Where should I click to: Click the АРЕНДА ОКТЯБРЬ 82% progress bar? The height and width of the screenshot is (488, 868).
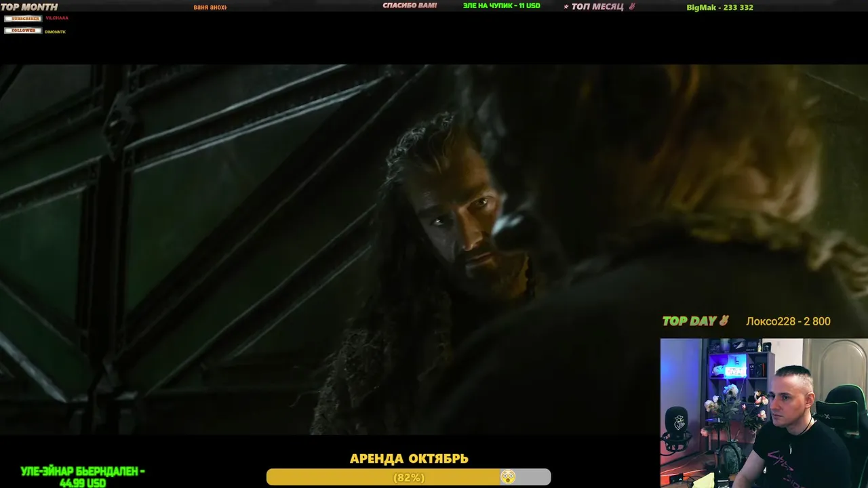(x=408, y=477)
